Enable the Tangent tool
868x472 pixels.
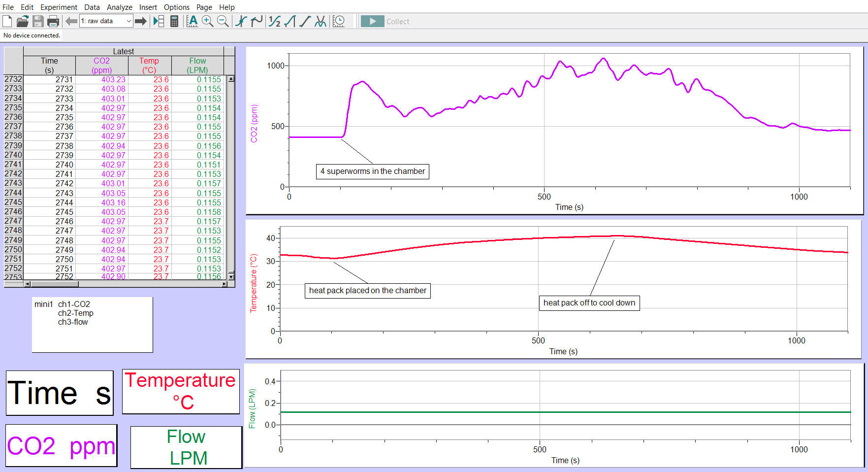(x=256, y=21)
